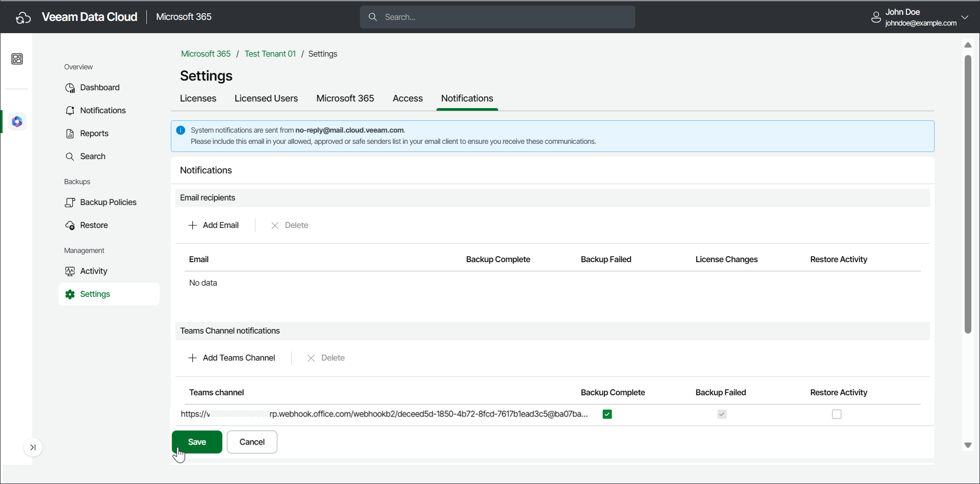The width and height of the screenshot is (980, 484).
Task: Click the Backup Policies icon
Action: coord(70,202)
